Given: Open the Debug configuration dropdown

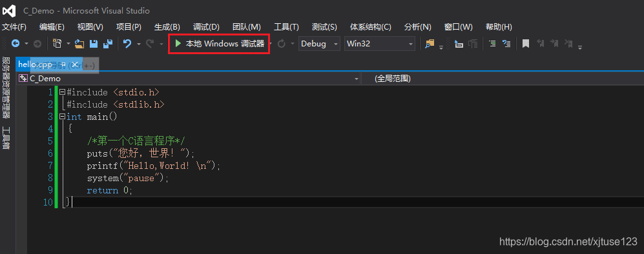Looking at the screenshot, I should click(x=319, y=43).
